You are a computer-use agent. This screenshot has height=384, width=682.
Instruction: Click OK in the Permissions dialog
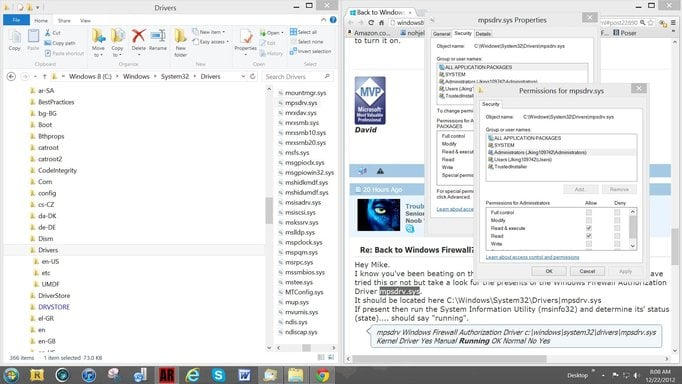tap(549, 271)
